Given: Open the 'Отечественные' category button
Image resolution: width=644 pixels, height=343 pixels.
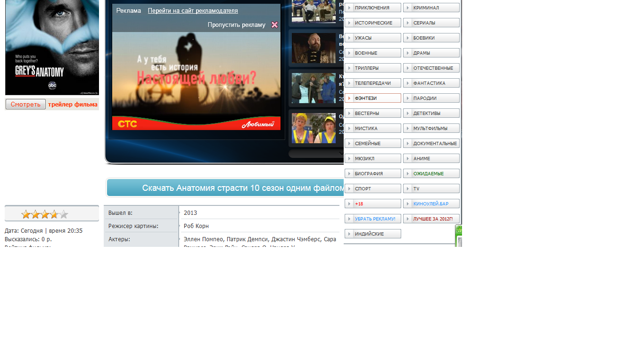Looking at the screenshot, I should (431, 68).
